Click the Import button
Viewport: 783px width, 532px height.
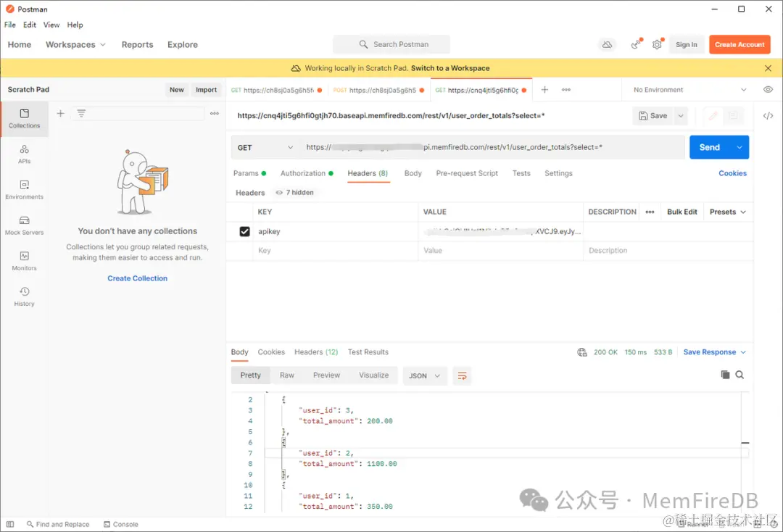click(x=206, y=90)
